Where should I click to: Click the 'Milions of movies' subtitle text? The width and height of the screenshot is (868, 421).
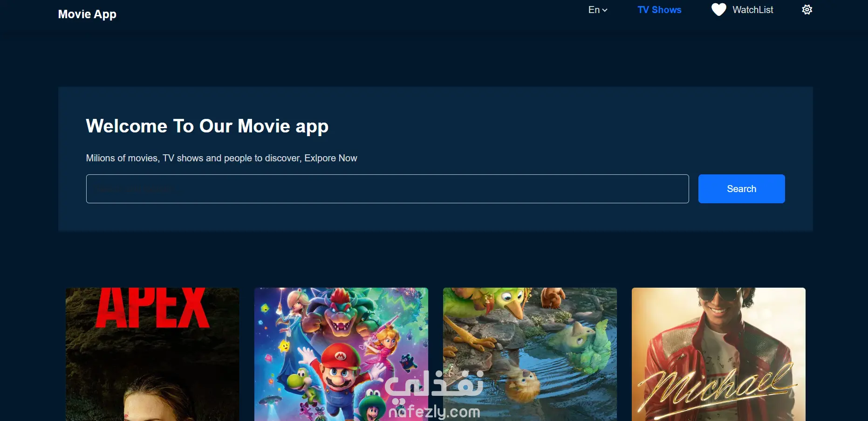(221, 158)
